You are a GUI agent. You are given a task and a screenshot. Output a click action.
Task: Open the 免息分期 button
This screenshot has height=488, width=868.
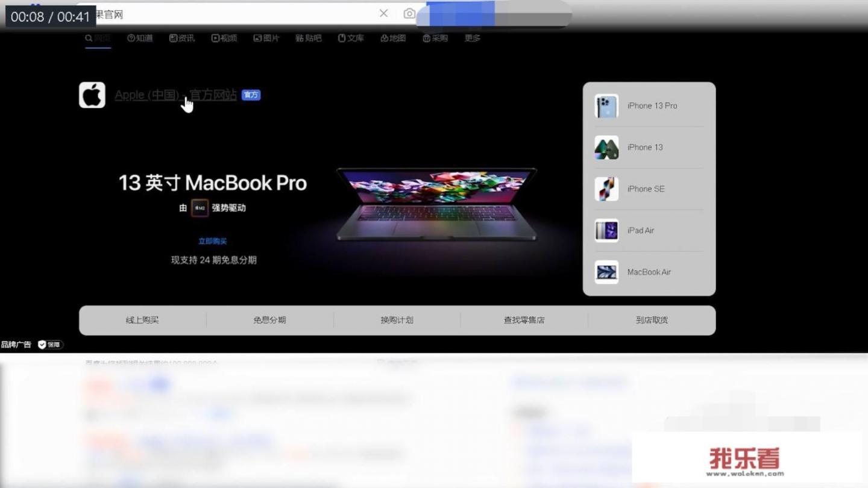tap(269, 320)
